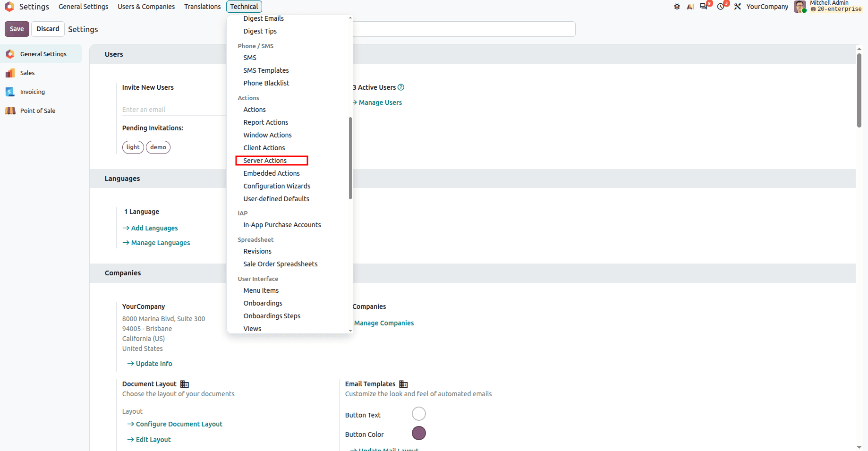The height and width of the screenshot is (451, 868).
Task: Click the company icon beside Email Templates
Action: coord(403,384)
